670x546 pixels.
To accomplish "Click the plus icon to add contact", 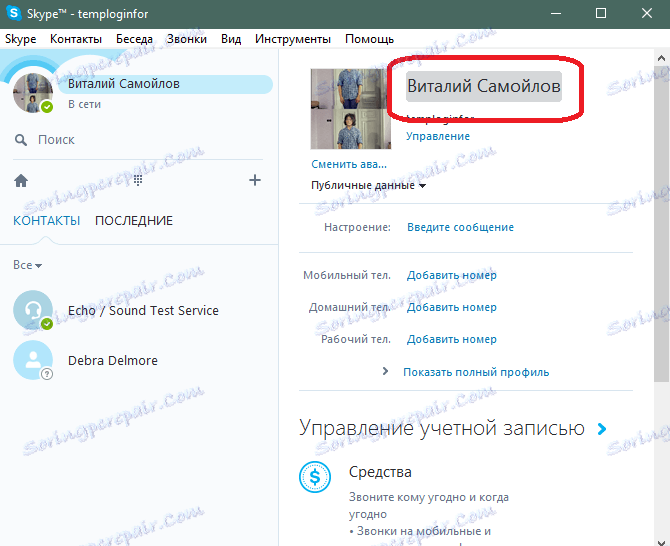I will pyautogui.click(x=255, y=180).
